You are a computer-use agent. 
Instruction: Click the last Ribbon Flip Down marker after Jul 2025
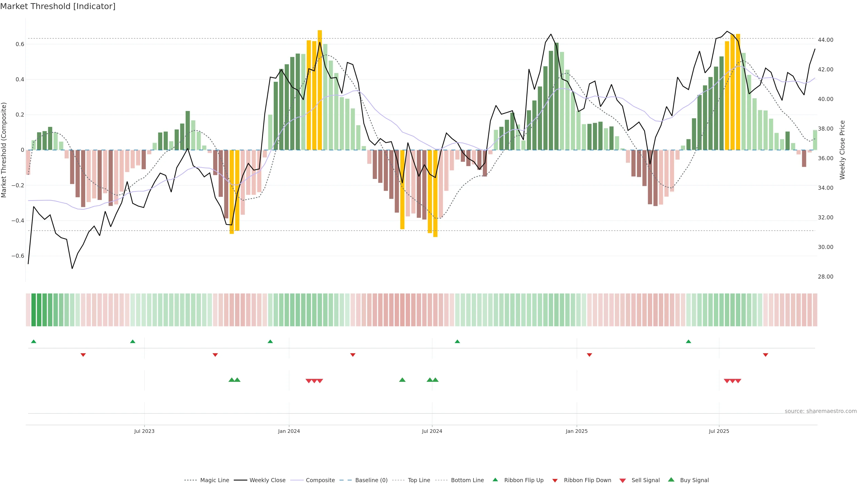pos(765,355)
